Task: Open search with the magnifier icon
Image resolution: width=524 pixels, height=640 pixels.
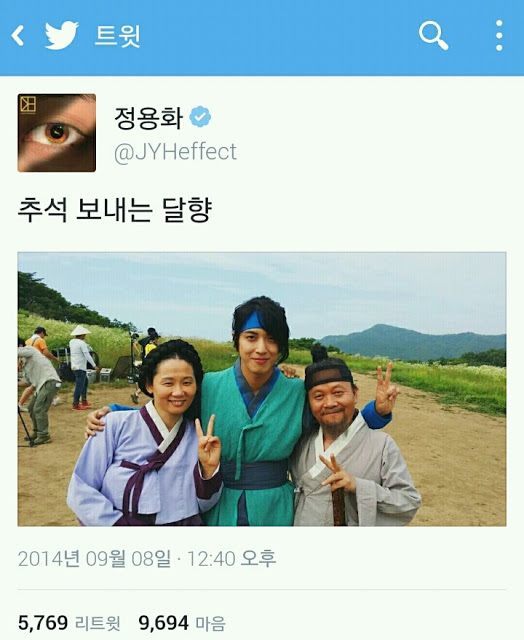Action: (433, 36)
